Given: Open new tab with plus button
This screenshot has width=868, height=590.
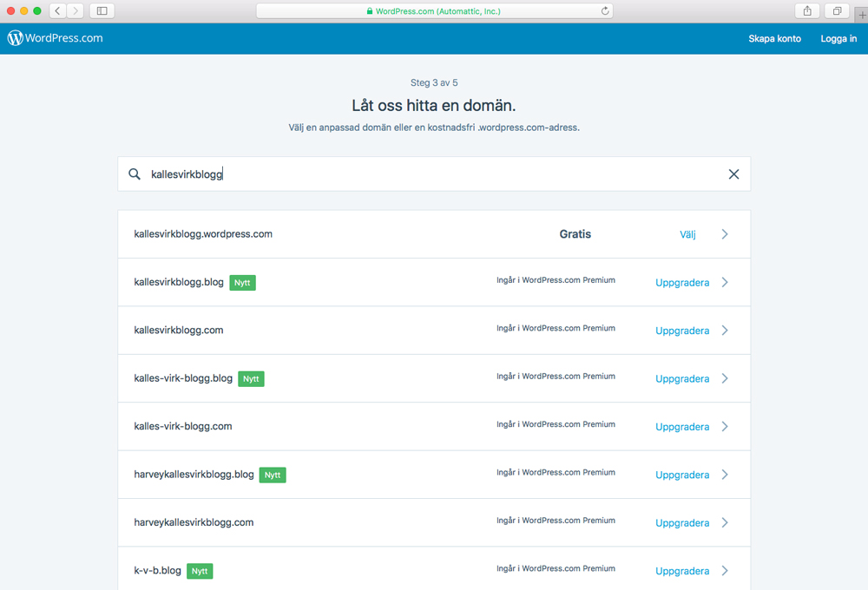Looking at the screenshot, I should point(861,12).
